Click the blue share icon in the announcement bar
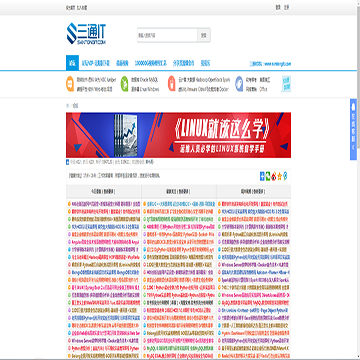360x360 pixels. 262,176
